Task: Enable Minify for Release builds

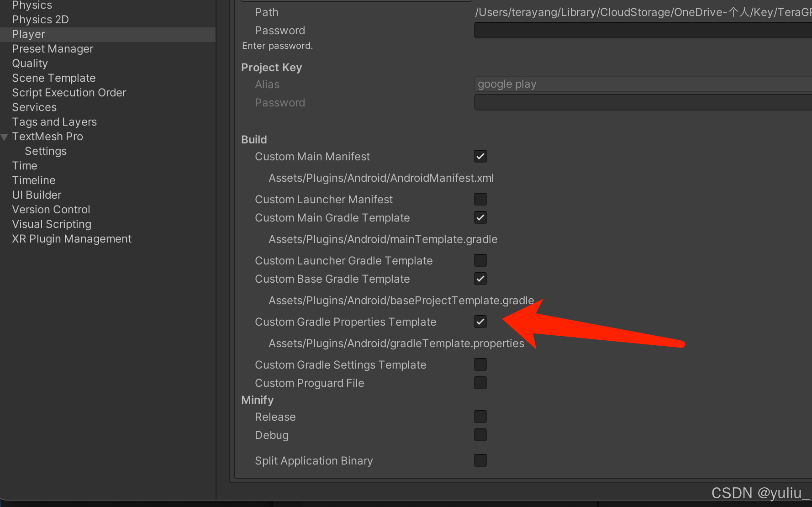Action: (x=480, y=416)
